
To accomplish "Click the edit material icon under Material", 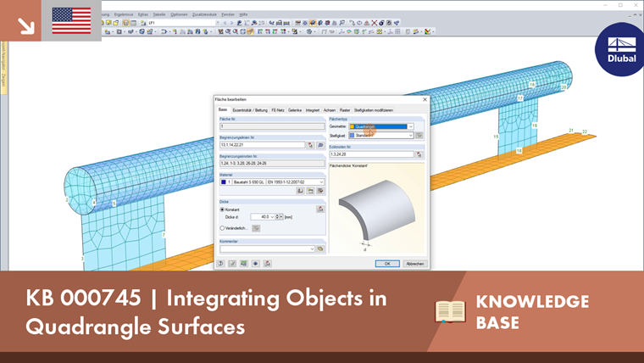I will pos(320,191).
